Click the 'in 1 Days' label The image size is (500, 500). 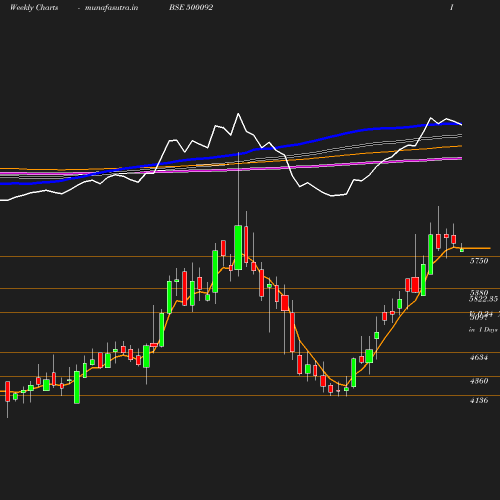[483, 330]
